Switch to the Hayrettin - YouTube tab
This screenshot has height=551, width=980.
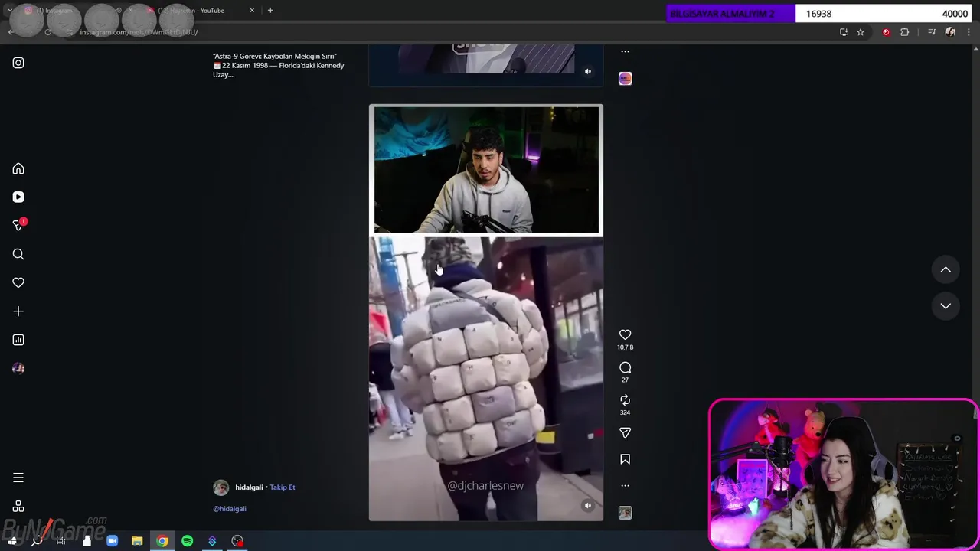(x=198, y=11)
